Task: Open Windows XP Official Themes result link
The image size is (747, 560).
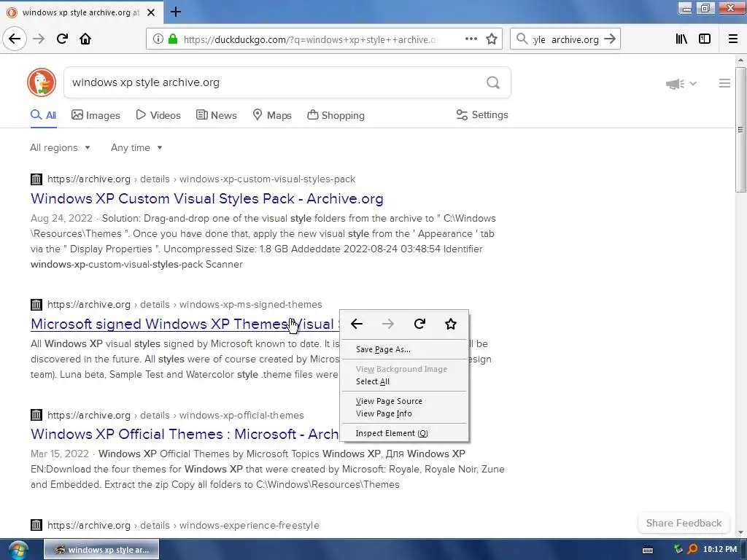Action: click(x=185, y=434)
